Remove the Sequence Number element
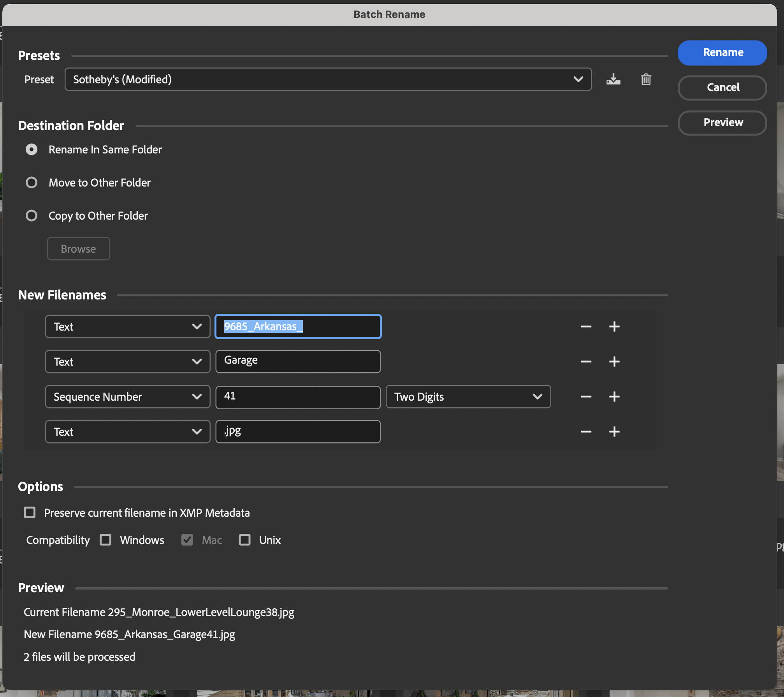Image resolution: width=784 pixels, height=697 pixels. (586, 396)
